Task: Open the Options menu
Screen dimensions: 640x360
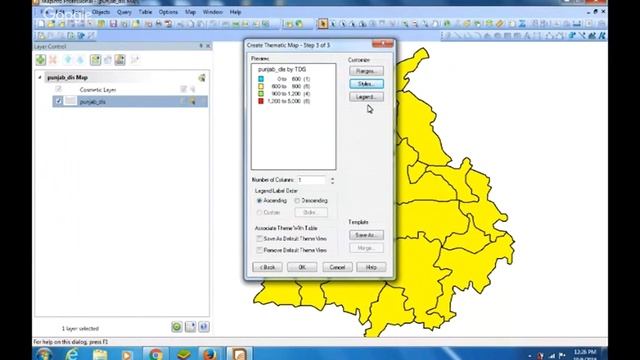Action: point(168,12)
